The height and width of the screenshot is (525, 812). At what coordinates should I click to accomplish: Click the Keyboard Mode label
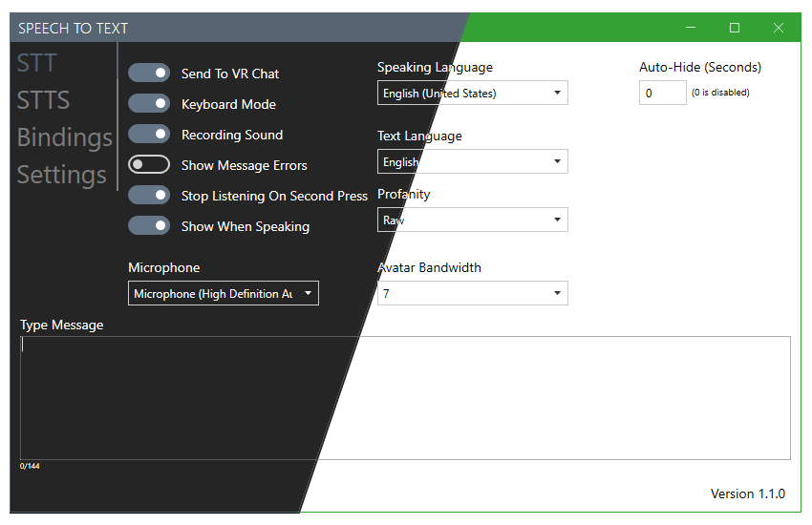(x=228, y=104)
